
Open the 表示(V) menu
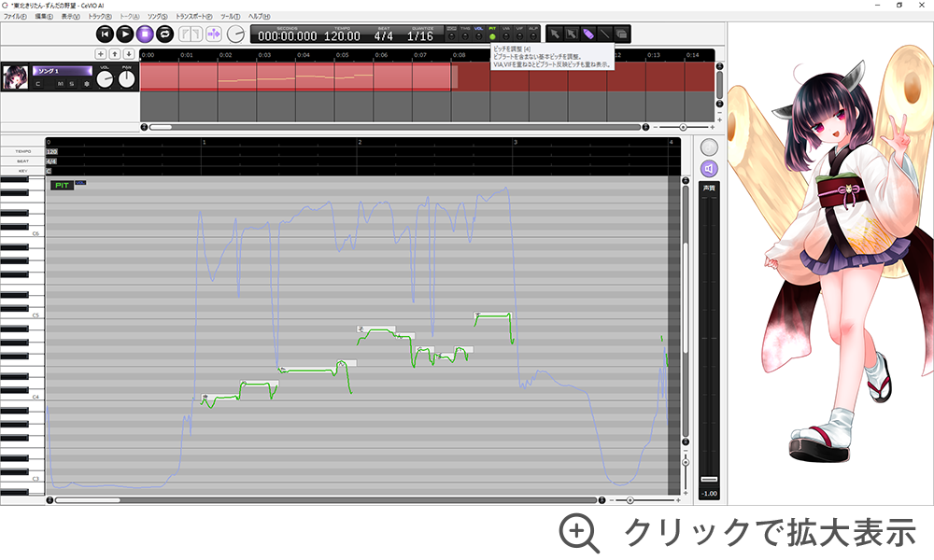[x=70, y=17]
